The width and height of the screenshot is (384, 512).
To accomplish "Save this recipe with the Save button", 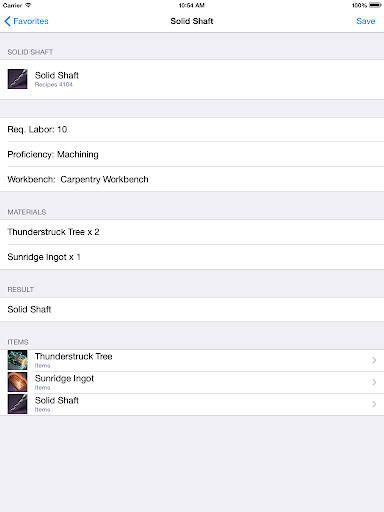I will click(x=366, y=21).
